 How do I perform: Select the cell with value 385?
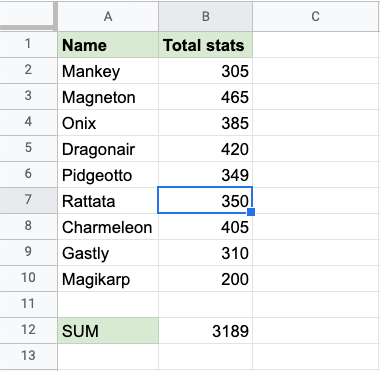[x=206, y=123]
